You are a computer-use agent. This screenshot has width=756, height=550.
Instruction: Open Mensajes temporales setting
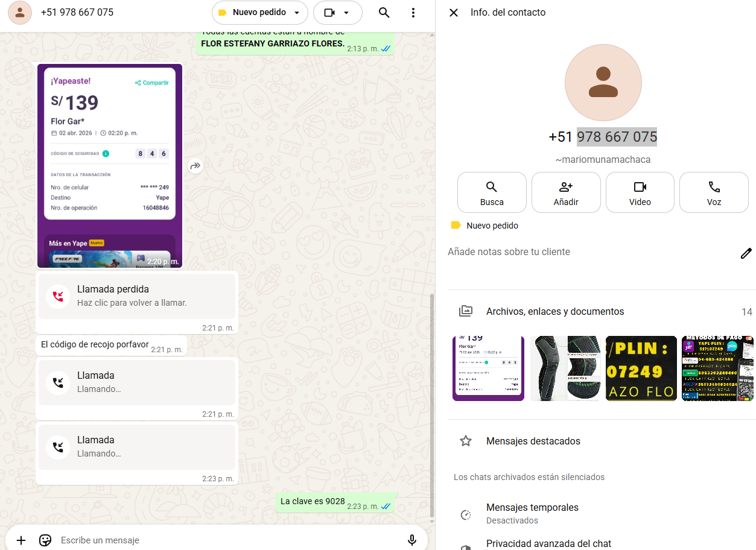coord(532,513)
